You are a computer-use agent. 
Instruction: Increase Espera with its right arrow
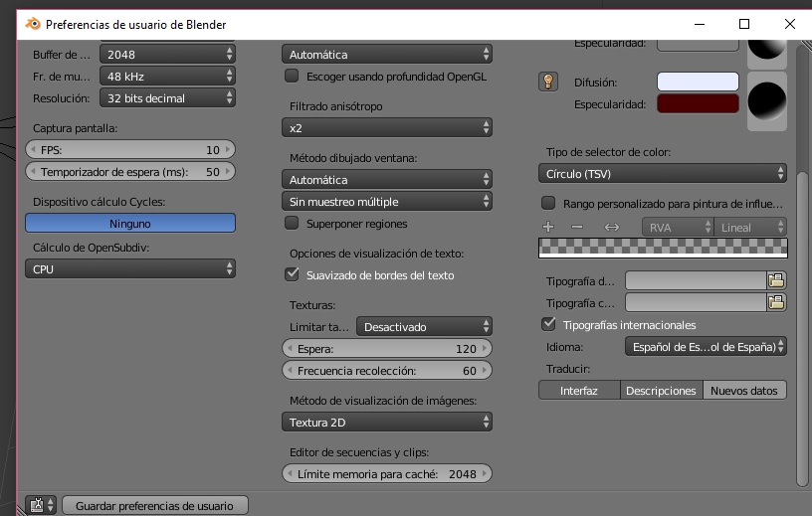pos(485,348)
